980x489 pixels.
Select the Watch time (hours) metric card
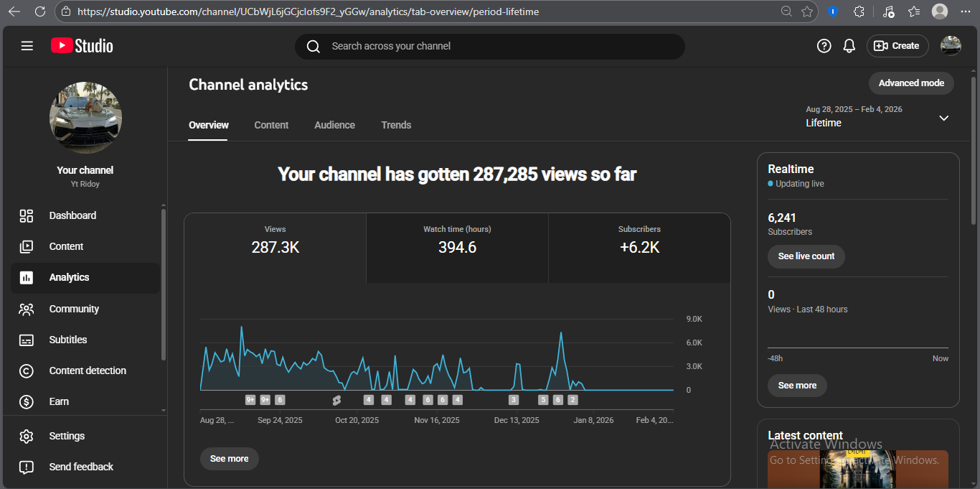457,240
